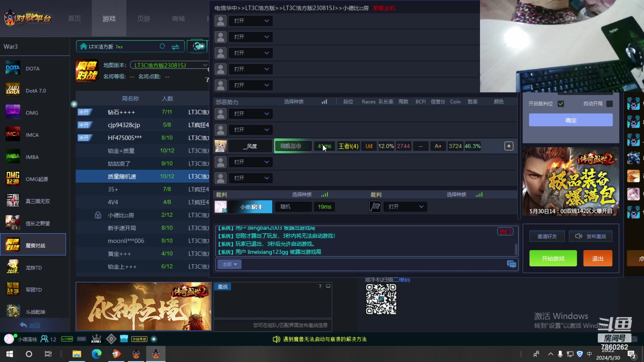Switch to the 首页 tab
This screenshot has width=644, height=362.
(x=74, y=18)
